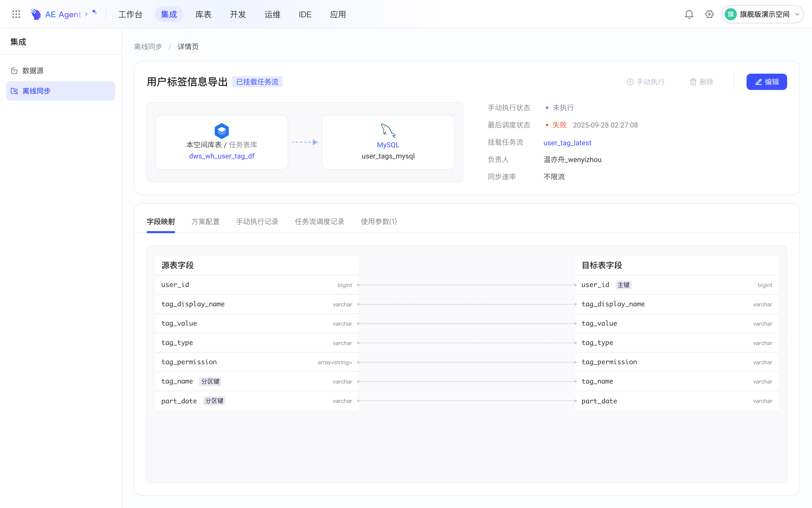Screen dimensions: 812x508
Task: Open 应用 in top navigation
Action: click(x=338, y=14)
